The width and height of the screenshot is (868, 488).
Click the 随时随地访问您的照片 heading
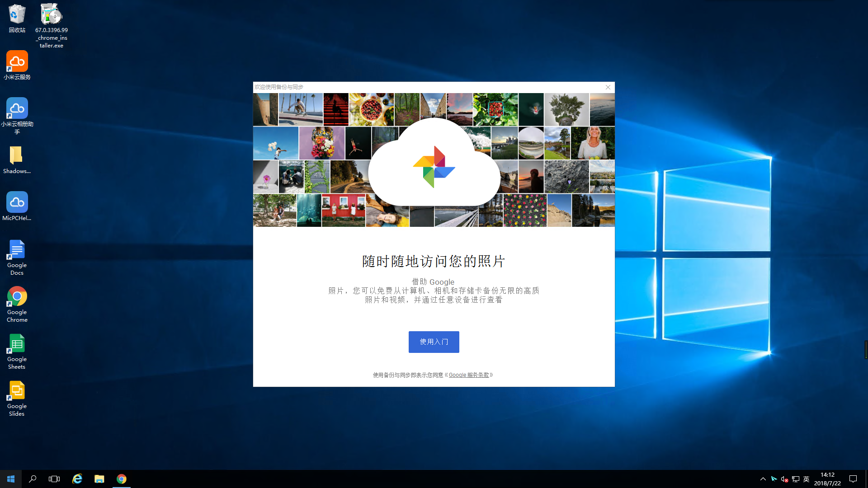coord(434,261)
